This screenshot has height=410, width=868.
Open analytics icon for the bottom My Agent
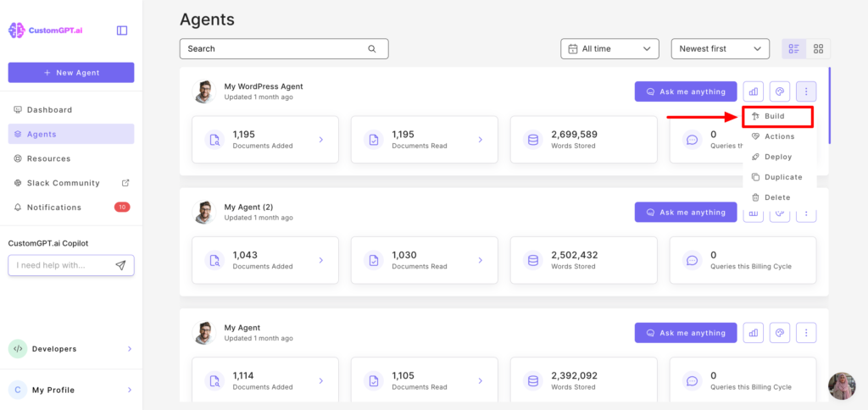click(753, 333)
